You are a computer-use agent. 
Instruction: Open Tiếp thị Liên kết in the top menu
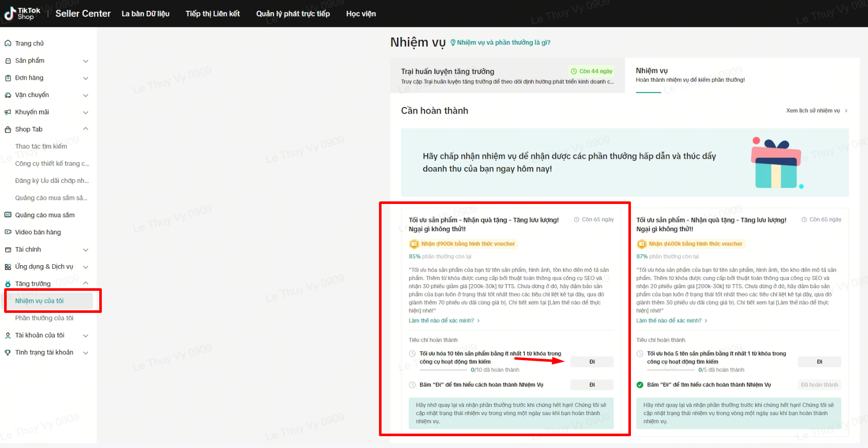(213, 14)
